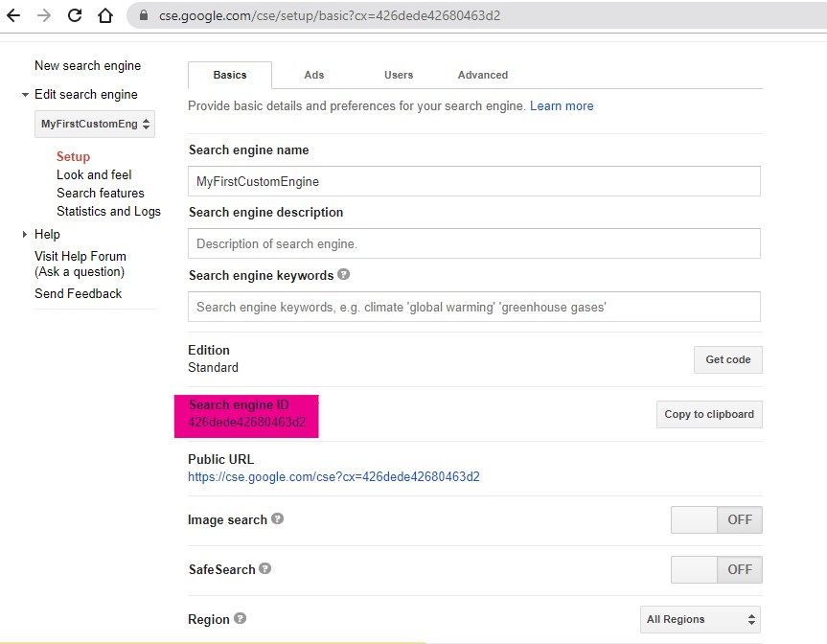Screen dimensions: 827x644
Task: Expand the Help section in sidebar
Action: click(25, 235)
